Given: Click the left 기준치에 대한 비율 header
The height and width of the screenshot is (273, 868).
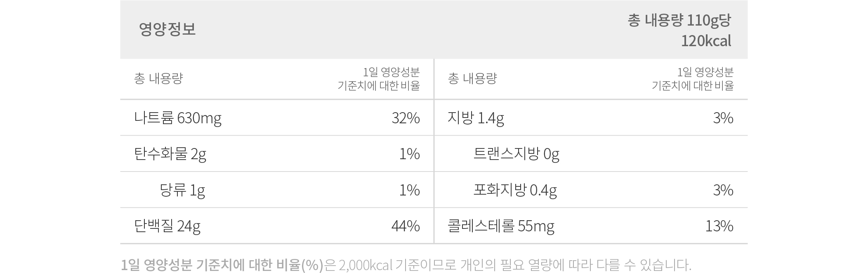Looking at the screenshot, I should coord(379,86).
